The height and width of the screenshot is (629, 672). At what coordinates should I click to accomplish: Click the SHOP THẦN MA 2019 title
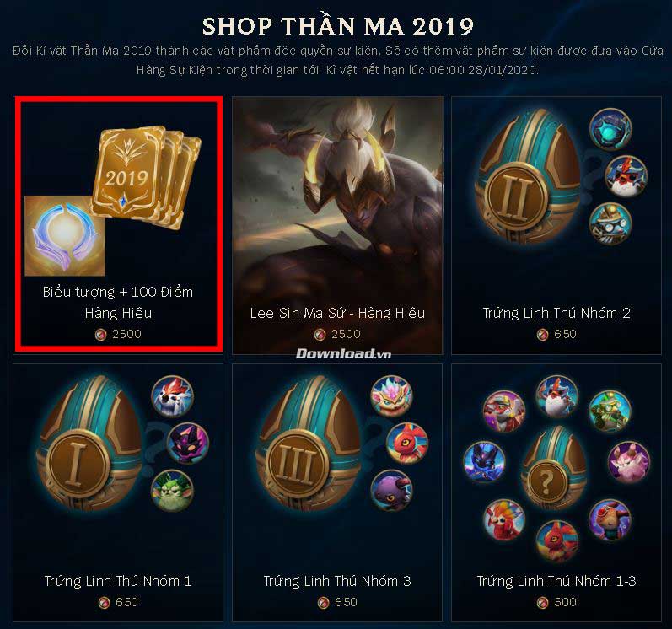[x=338, y=25]
